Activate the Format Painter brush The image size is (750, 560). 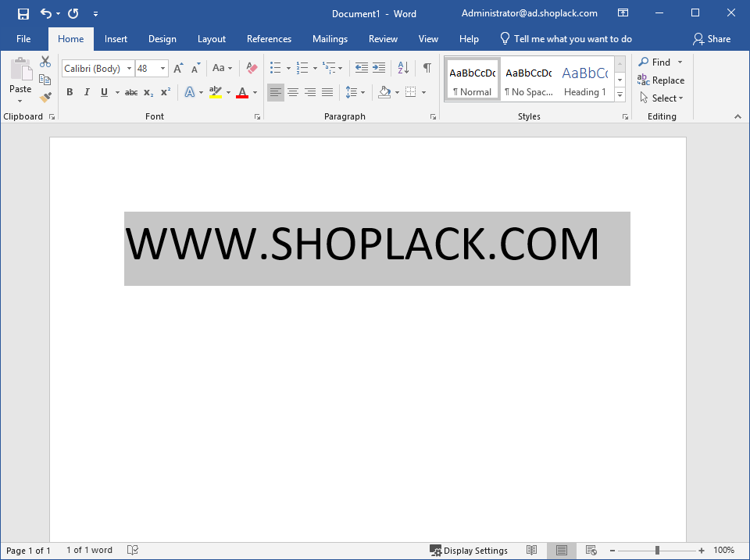click(x=45, y=98)
